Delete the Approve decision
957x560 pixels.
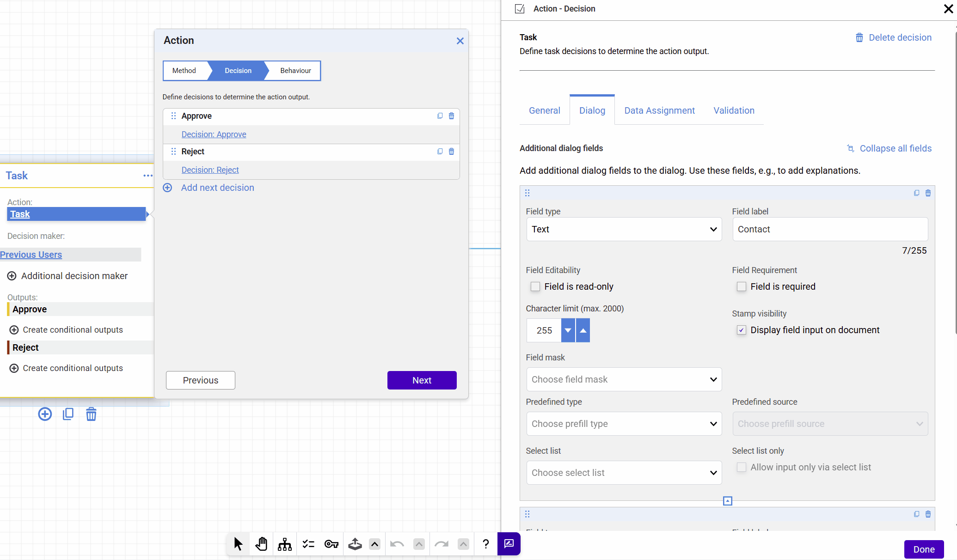point(452,116)
